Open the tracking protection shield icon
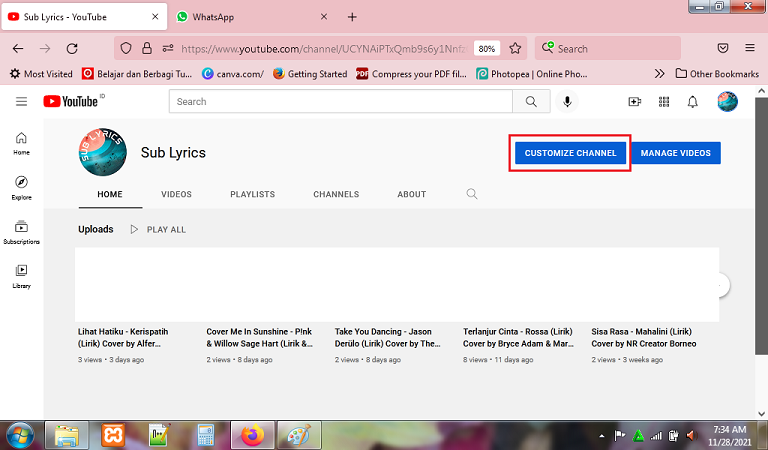Viewport: 768px width, 450px height. click(x=126, y=48)
